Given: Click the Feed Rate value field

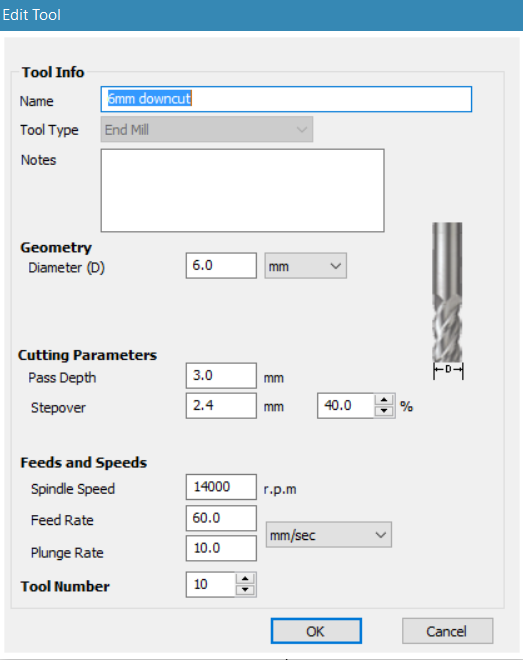Looking at the screenshot, I should click(221, 518).
